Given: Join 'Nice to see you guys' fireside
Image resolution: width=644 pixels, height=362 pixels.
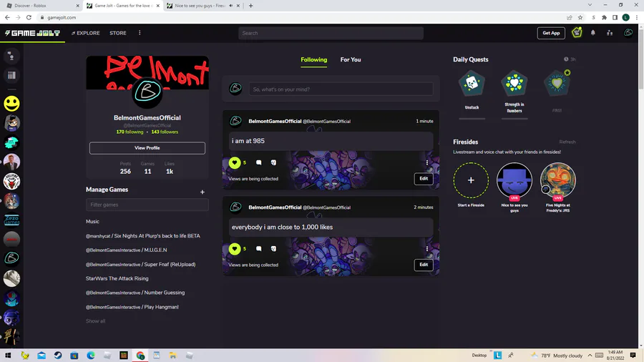Looking at the screenshot, I should pos(514,180).
